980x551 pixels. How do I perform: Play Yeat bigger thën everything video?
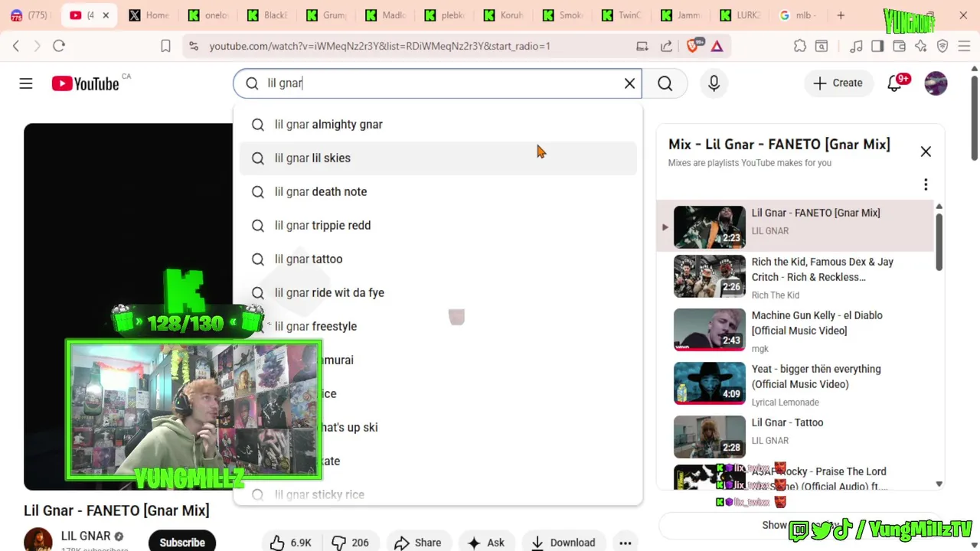[x=796, y=383]
